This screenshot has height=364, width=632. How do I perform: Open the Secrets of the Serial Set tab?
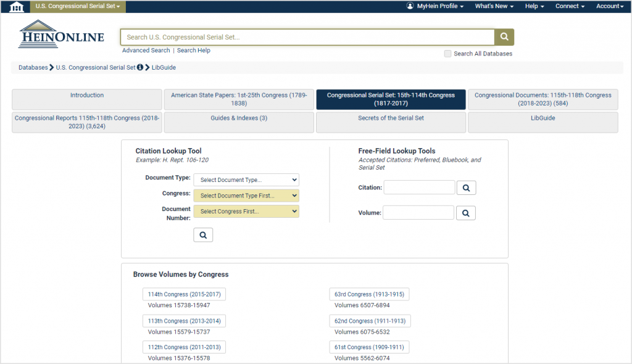391,122
